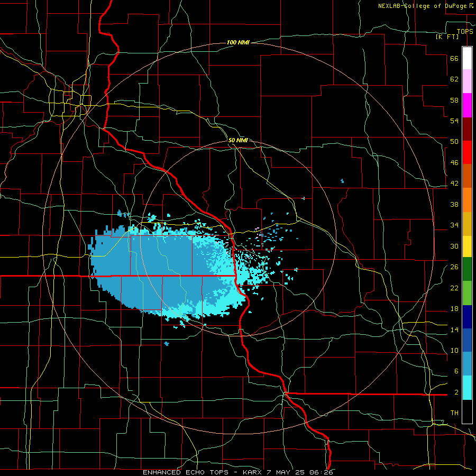This screenshot has height=476, width=476.
Task: Click the '58' legend label
Action: pos(454,100)
